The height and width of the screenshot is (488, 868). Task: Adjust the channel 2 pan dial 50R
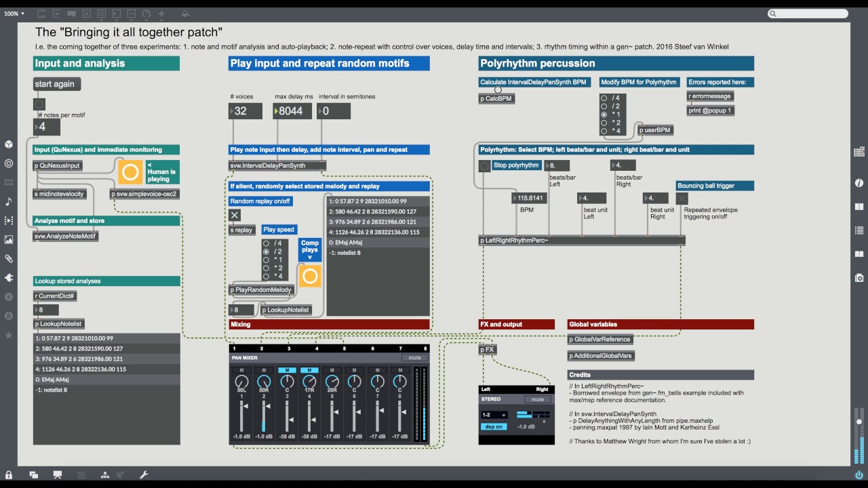[264, 382]
